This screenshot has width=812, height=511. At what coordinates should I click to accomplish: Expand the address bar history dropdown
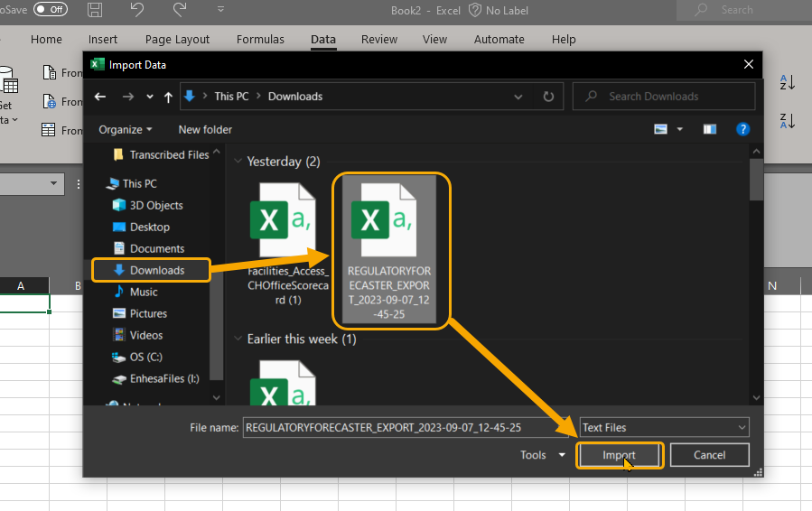[x=518, y=97]
